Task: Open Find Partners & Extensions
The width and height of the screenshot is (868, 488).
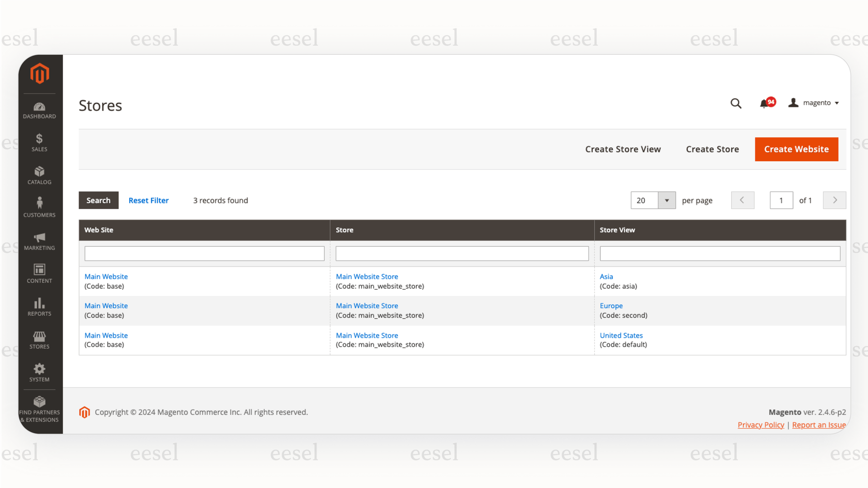Action: pos(39,407)
